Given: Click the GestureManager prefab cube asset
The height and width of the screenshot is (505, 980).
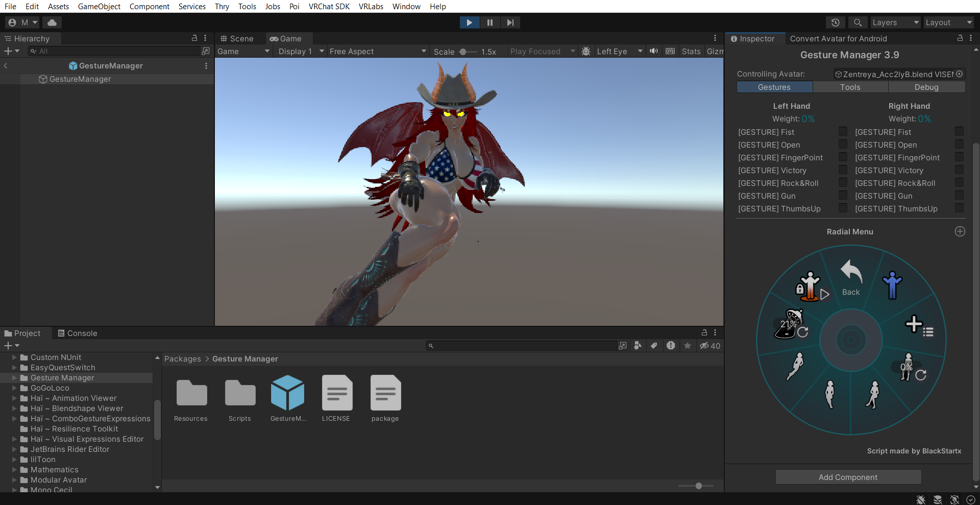Looking at the screenshot, I should click(x=288, y=398).
